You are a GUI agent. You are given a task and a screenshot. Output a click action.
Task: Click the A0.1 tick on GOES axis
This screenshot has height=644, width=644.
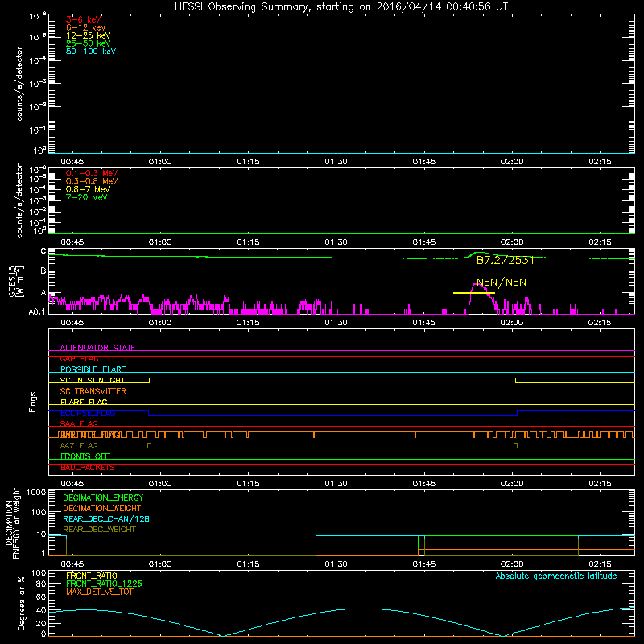(x=37, y=312)
